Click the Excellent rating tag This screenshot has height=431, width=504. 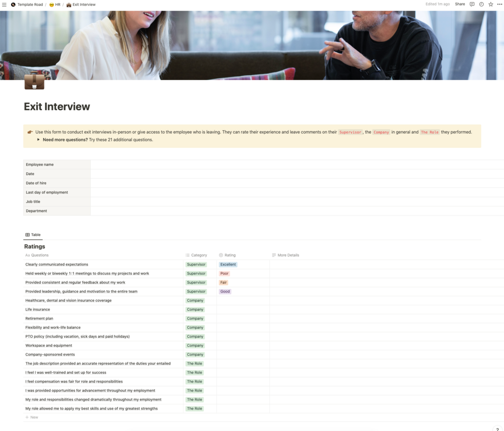tap(228, 264)
